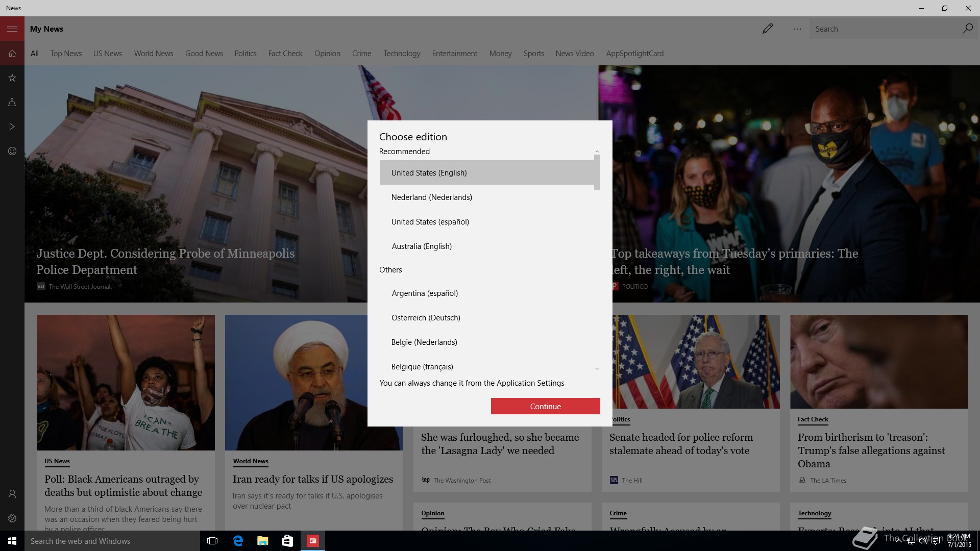Open Iran ready for talks headline

(313, 479)
